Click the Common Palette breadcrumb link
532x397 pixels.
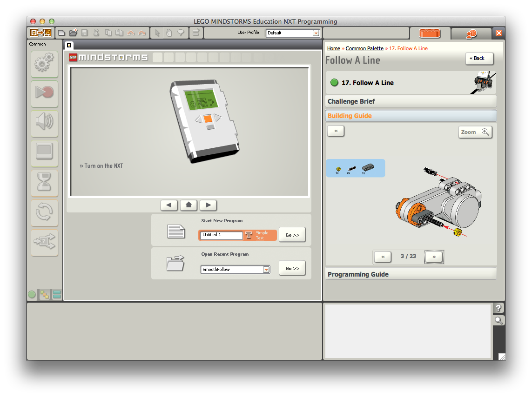click(364, 48)
